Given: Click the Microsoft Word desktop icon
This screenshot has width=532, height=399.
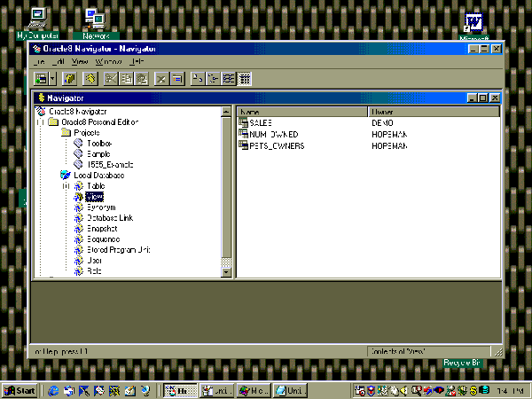Looking at the screenshot, I should click(473, 27).
